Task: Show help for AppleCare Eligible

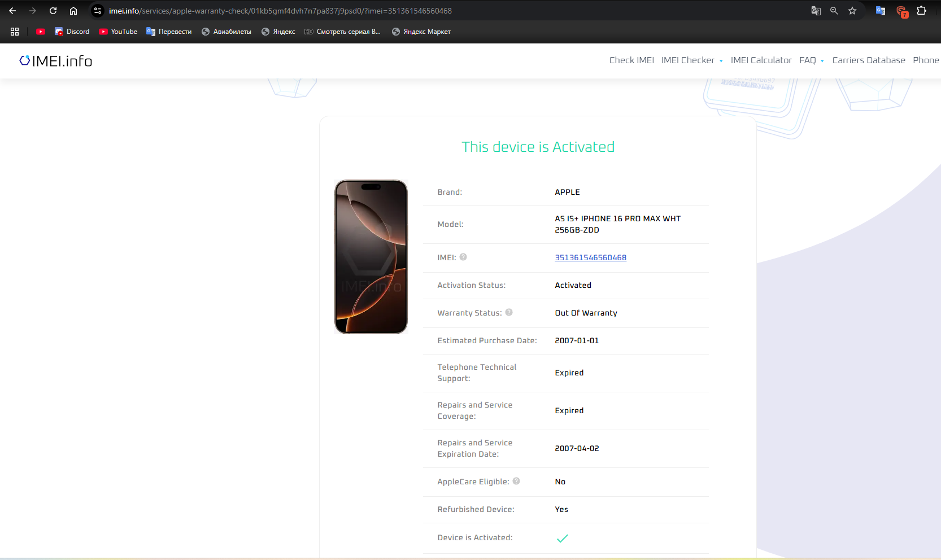Action: (x=516, y=481)
